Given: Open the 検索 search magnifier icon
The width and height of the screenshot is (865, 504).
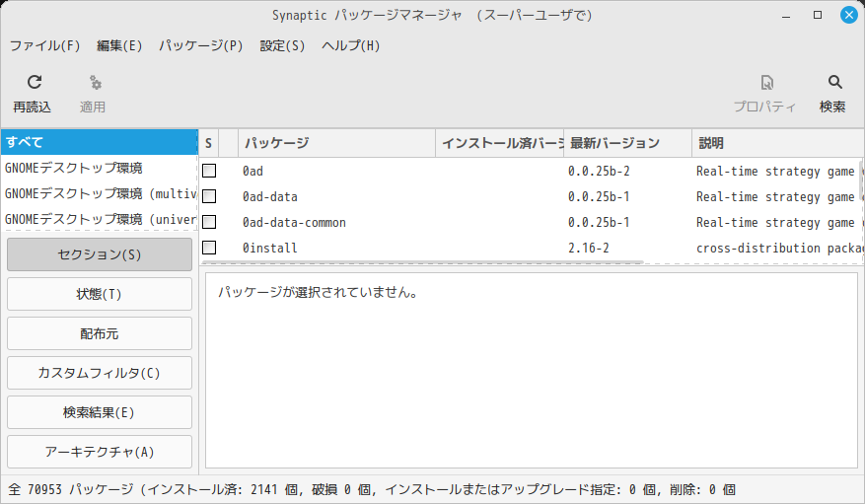Looking at the screenshot, I should point(834,82).
